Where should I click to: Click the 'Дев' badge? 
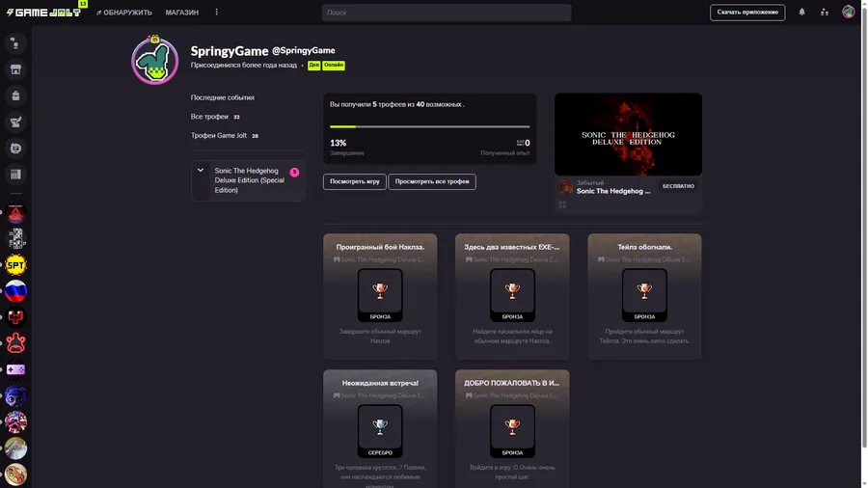[313, 66]
